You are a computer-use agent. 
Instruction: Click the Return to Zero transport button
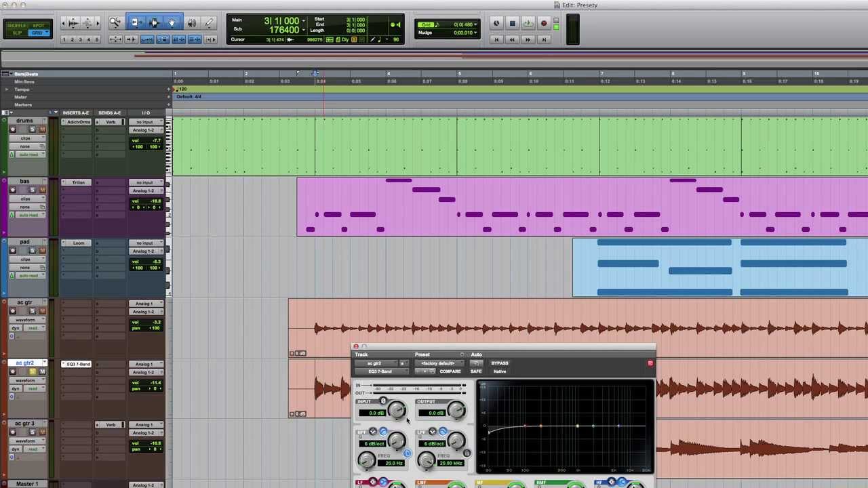click(x=496, y=39)
